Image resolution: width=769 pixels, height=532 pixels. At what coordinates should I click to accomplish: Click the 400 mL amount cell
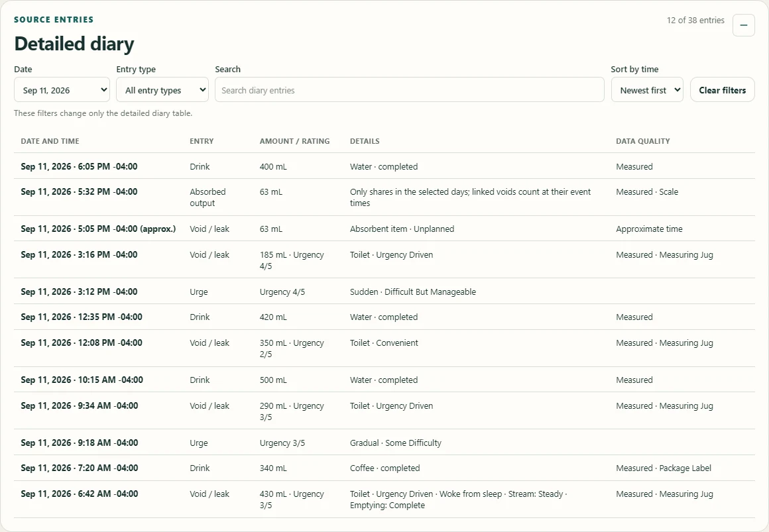(273, 167)
